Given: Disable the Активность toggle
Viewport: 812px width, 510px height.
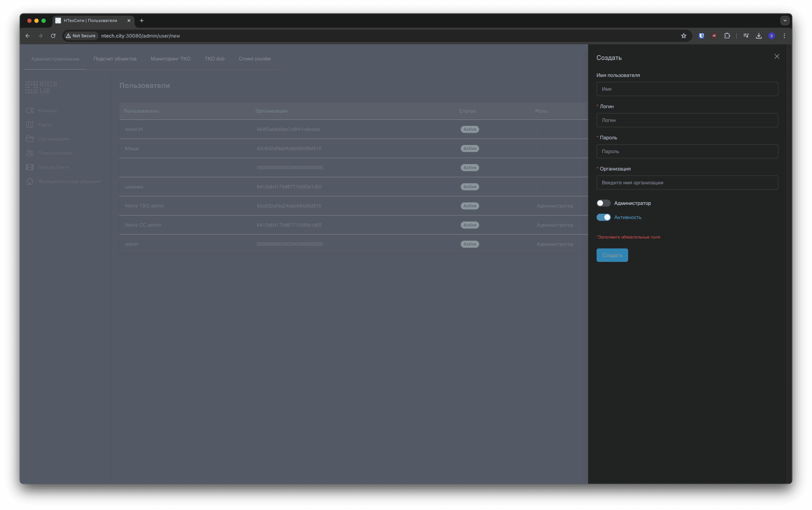Looking at the screenshot, I should (603, 217).
